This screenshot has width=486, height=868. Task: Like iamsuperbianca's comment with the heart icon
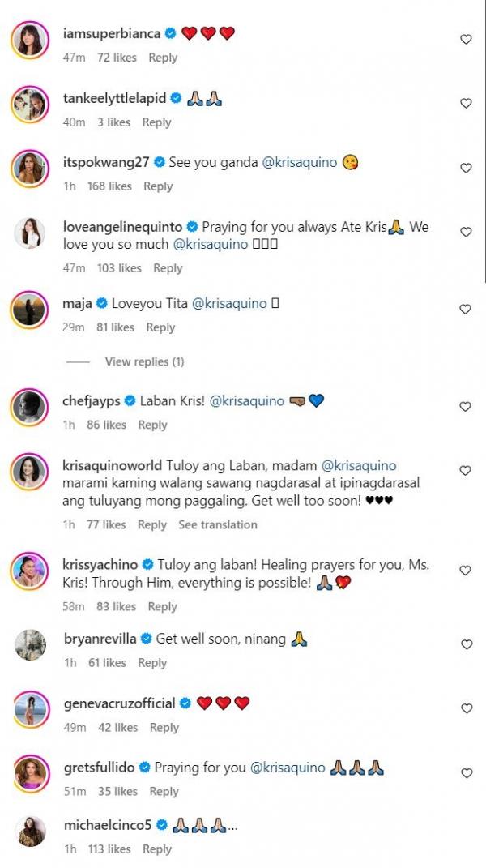(x=466, y=39)
